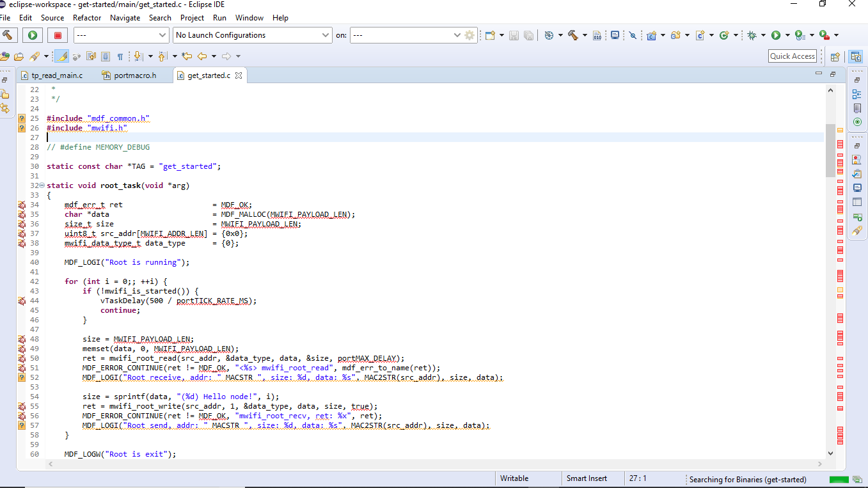
Task: Click the New file wizard icon
Action: [491, 35]
